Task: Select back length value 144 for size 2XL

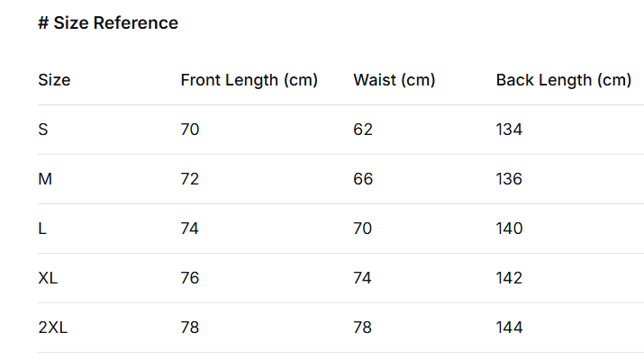Action: pyautogui.click(x=509, y=328)
